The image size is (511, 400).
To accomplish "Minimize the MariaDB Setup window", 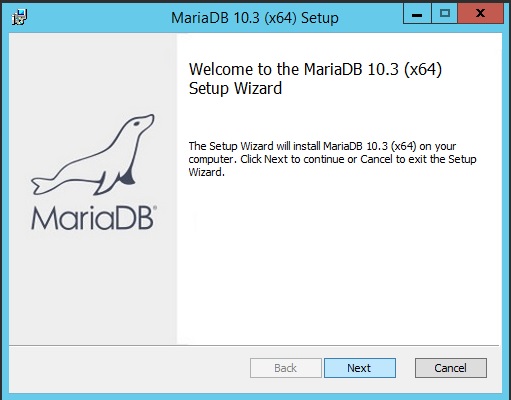I will 417,14.
